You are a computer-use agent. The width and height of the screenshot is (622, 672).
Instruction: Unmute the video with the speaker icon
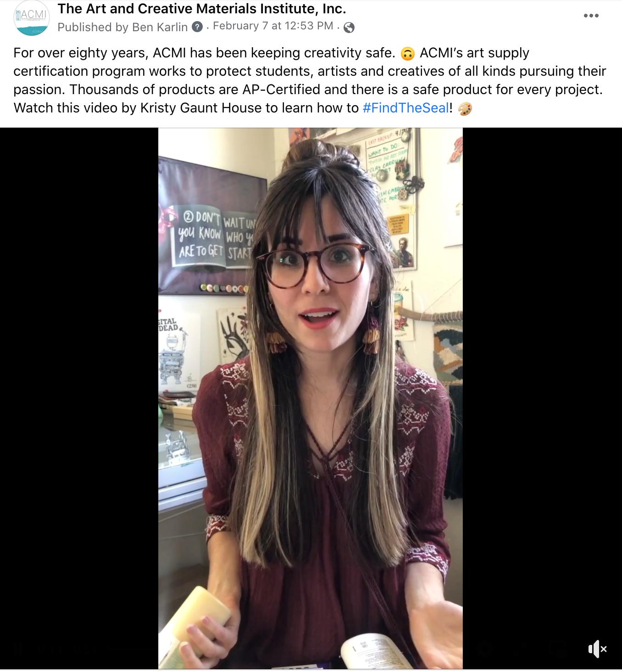(597, 649)
